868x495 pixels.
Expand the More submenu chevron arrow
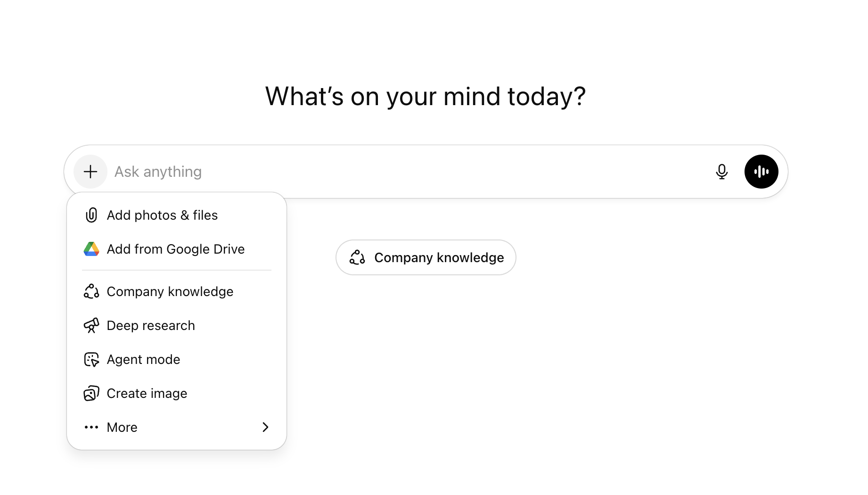[x=265, y=427]
